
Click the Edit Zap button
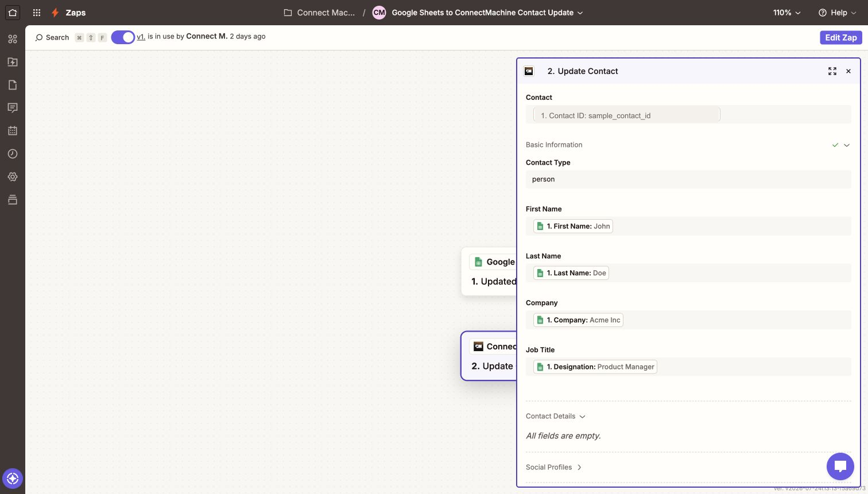(x=841, y=37)
